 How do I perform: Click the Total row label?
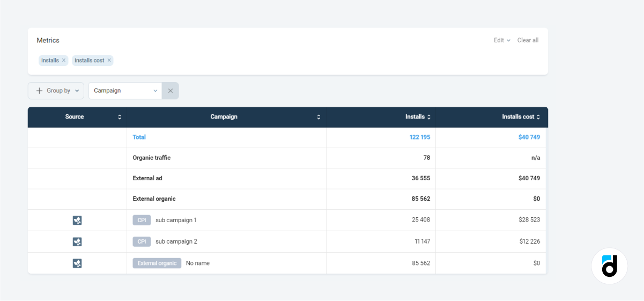[x=139, y=137]
